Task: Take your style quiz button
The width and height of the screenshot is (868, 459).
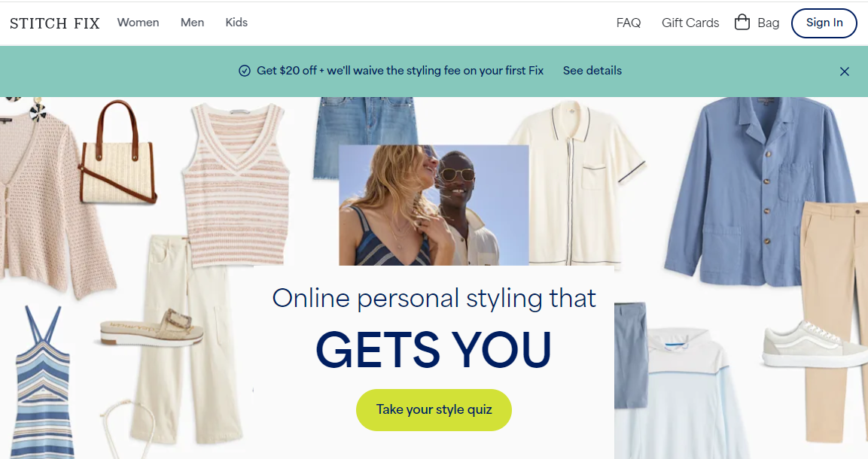Action: [434, 410]
